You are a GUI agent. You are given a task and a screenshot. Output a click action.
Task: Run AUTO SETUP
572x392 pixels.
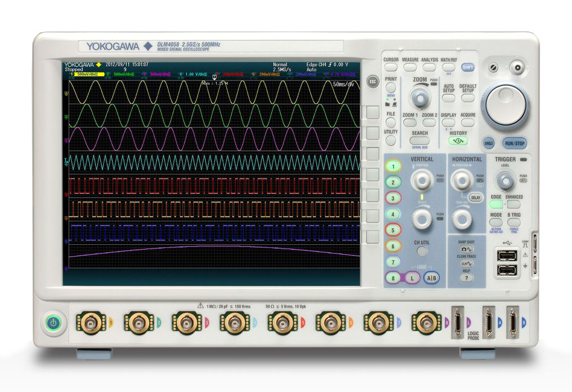click(x=448, y=98)
